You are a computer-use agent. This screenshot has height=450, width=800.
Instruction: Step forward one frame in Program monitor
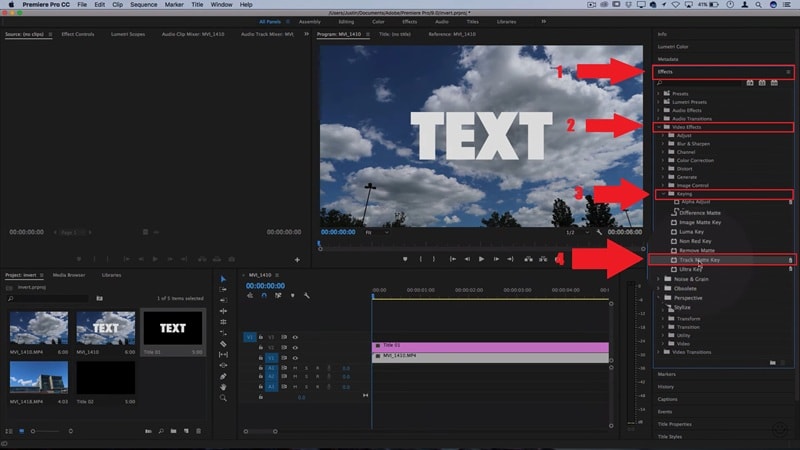496,259
